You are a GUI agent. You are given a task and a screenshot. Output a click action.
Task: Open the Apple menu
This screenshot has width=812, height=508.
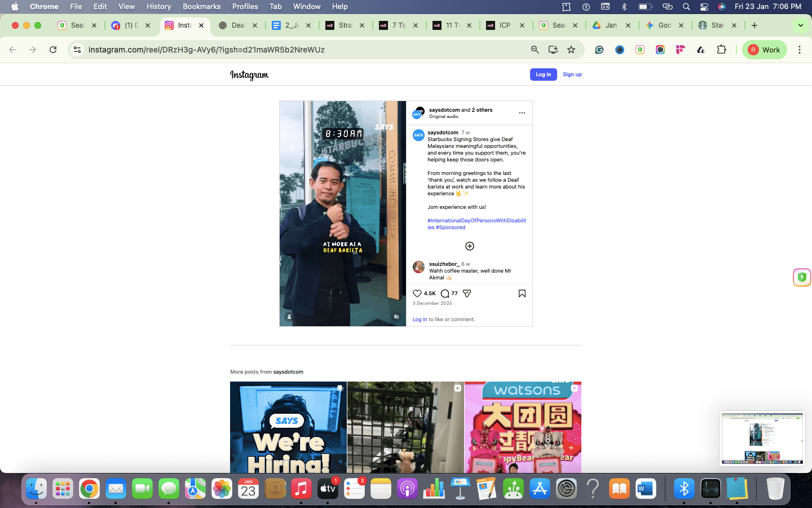pos(15,6)
